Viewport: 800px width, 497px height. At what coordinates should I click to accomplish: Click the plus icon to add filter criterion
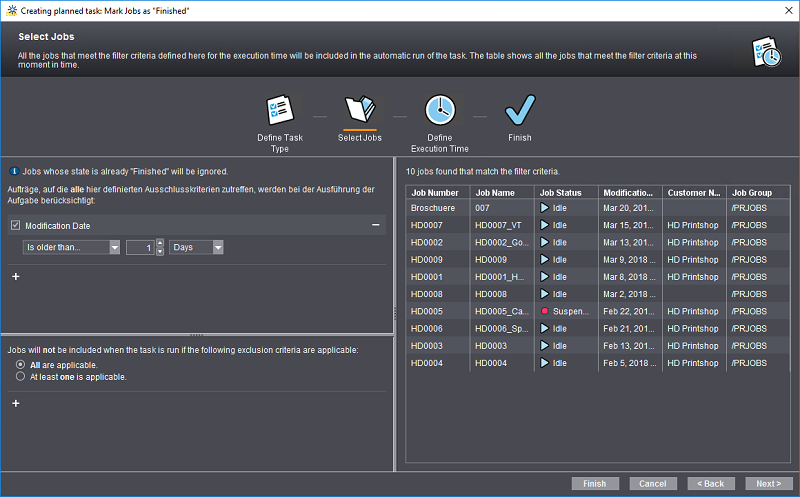click(15, 276)
